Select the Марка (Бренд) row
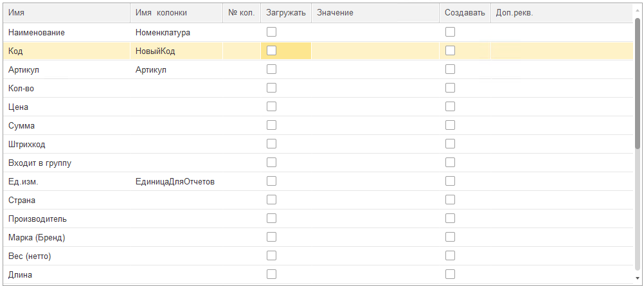The height and width of the screenshot is (286, 644). tap(318, 237)
